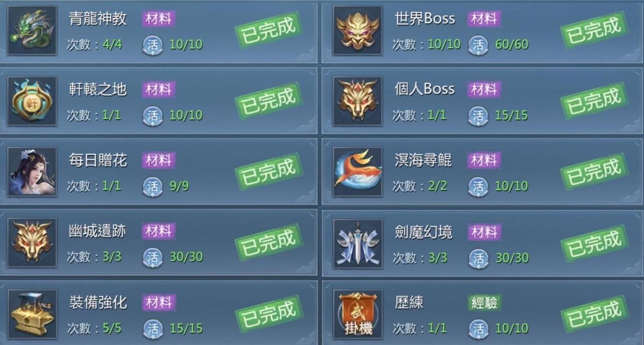Select the 每日贈花 task title
644x345 pixels.
coord(98,160)
